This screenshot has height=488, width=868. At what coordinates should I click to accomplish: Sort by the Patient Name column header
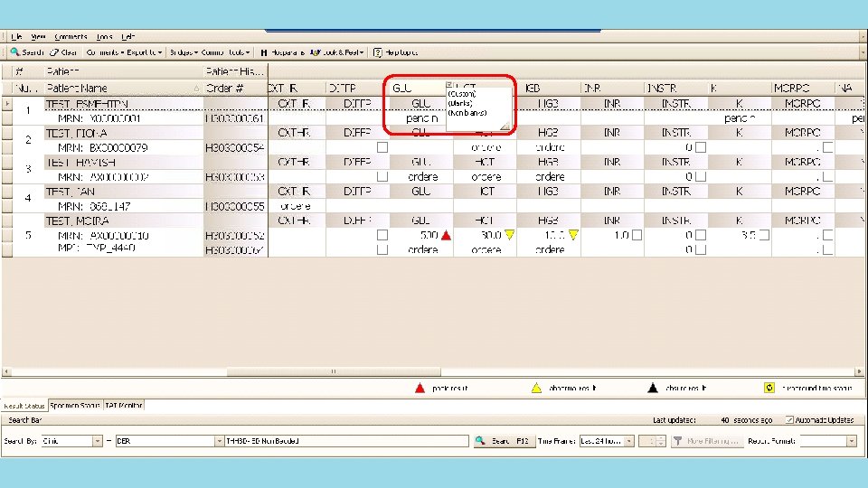[x=124, y=88]
